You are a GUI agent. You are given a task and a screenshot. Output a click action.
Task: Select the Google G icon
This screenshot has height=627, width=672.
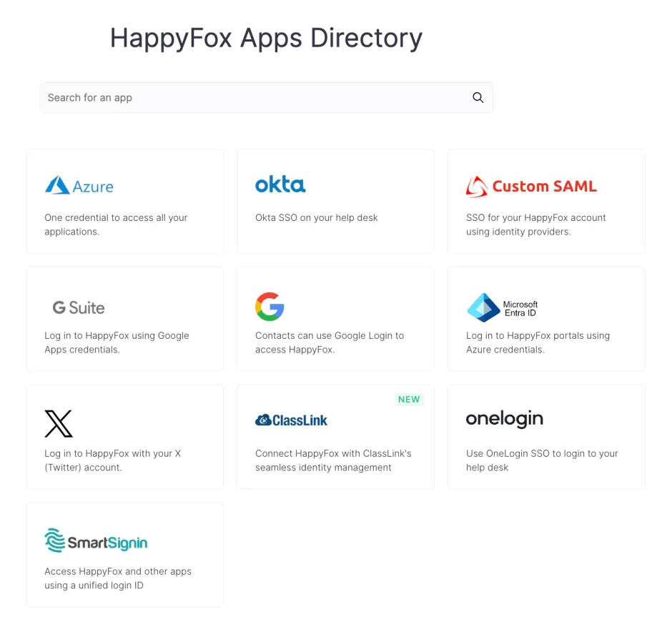pos(270,307)
